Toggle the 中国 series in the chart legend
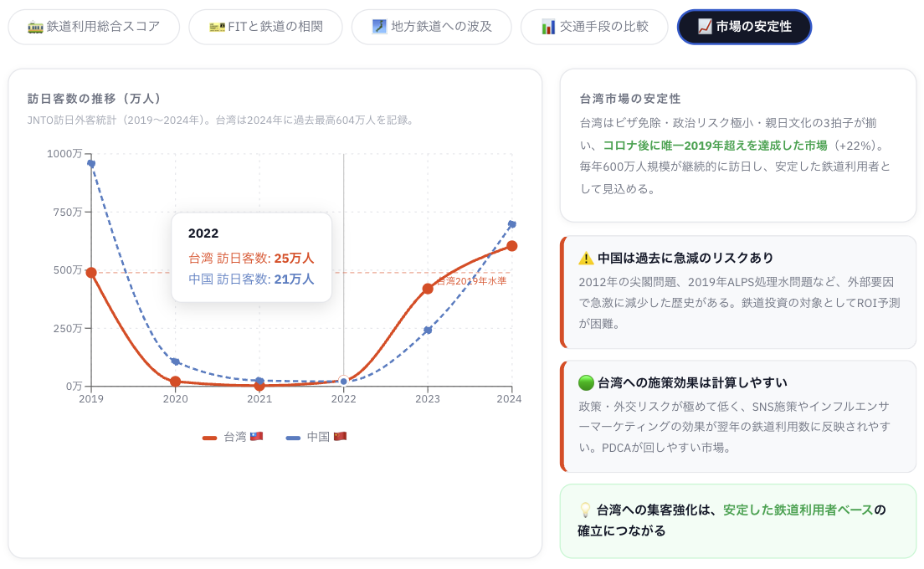The width and height of the screenshot is (924, 569). (x=316, y=436)
